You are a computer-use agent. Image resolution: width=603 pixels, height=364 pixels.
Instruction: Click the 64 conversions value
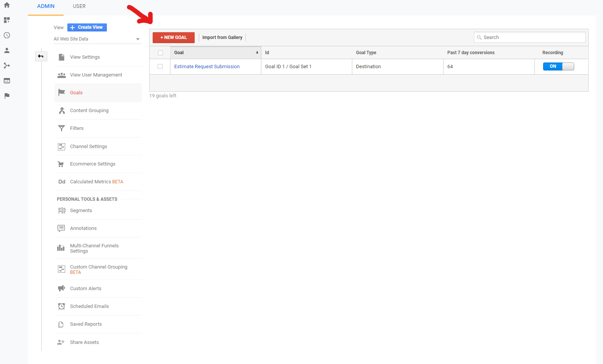[x=450, y=67]
